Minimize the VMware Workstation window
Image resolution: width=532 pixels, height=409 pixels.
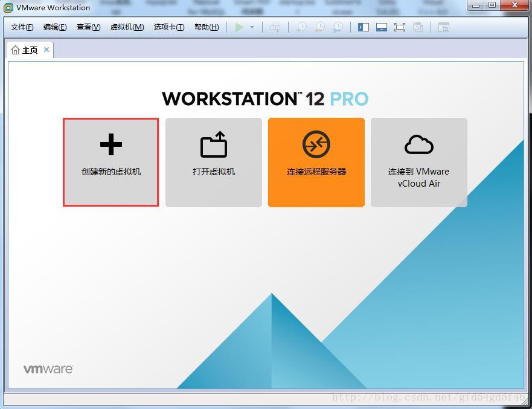point(476,5)
